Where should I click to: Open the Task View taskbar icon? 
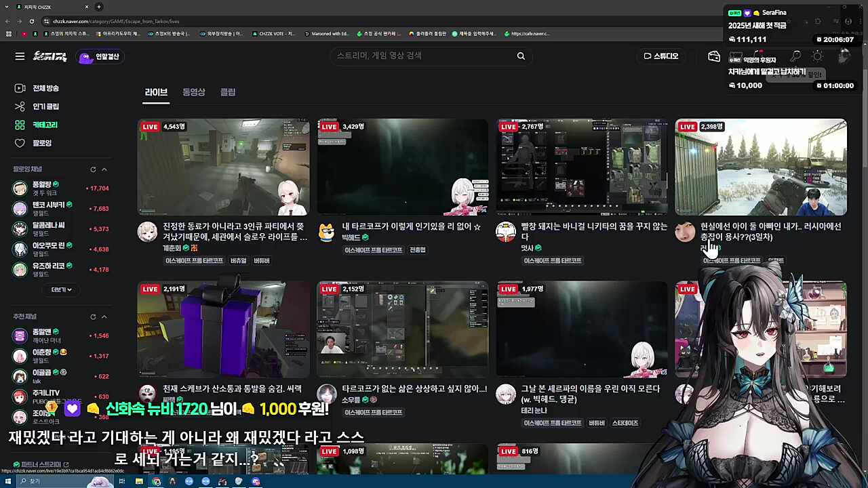[x=122, y=481]
